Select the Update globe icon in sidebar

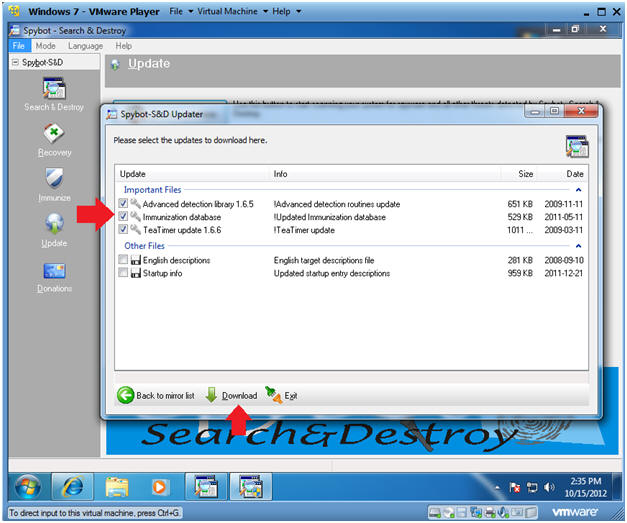pyautogui.click(x=54, y=223)
